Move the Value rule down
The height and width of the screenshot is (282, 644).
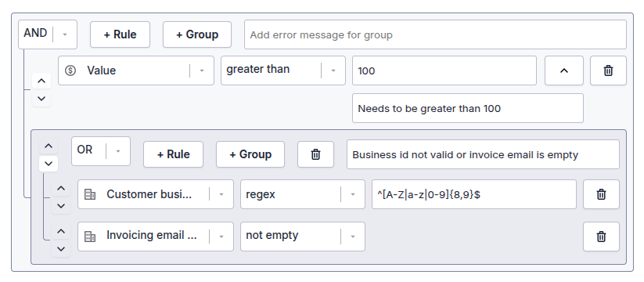tap(41, 99)
